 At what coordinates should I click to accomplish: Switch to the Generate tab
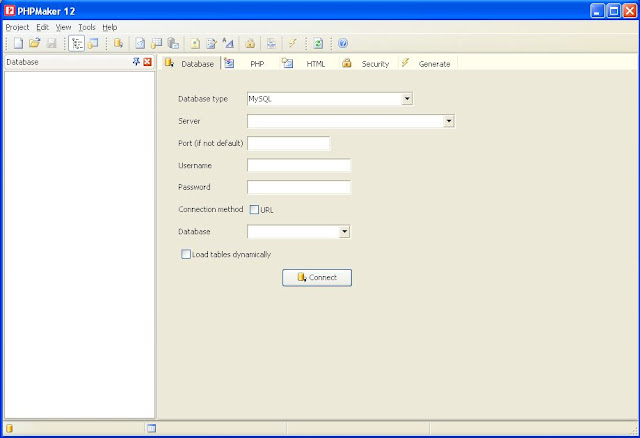(x=427, y=64)
